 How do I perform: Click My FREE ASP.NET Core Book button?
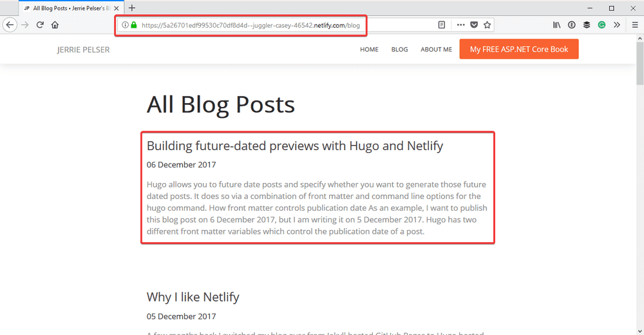click(x=519, y=49)
